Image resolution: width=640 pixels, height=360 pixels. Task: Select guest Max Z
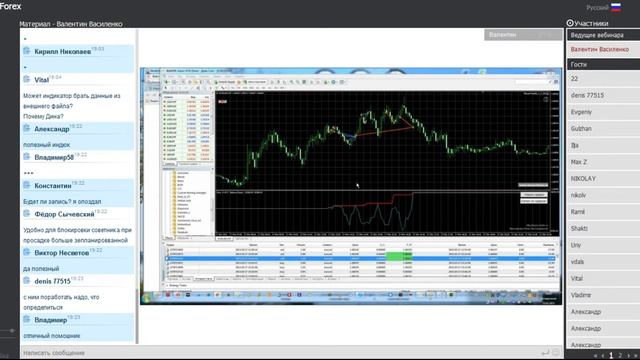[603, 162]
